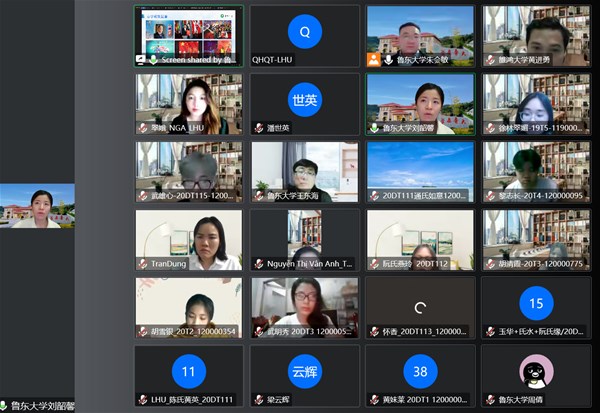Click the blue avatar numbered 11

coord(189,371)
